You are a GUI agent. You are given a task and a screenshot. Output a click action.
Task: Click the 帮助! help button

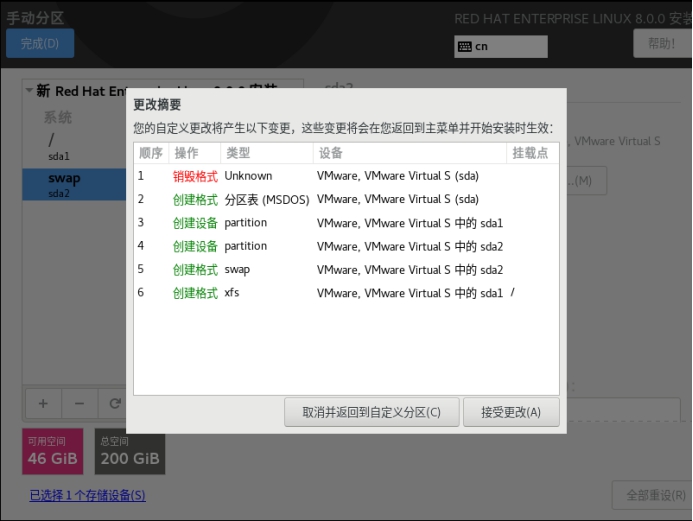662,43
